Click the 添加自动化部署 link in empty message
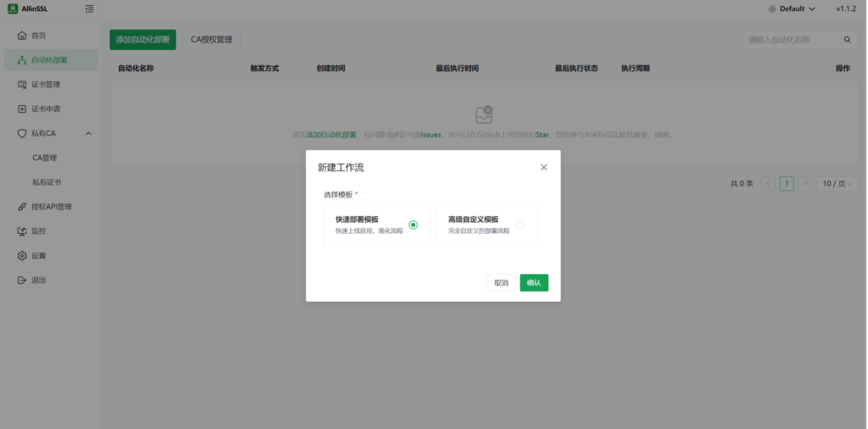The image size is (868, 429). (x=331, y=135)
